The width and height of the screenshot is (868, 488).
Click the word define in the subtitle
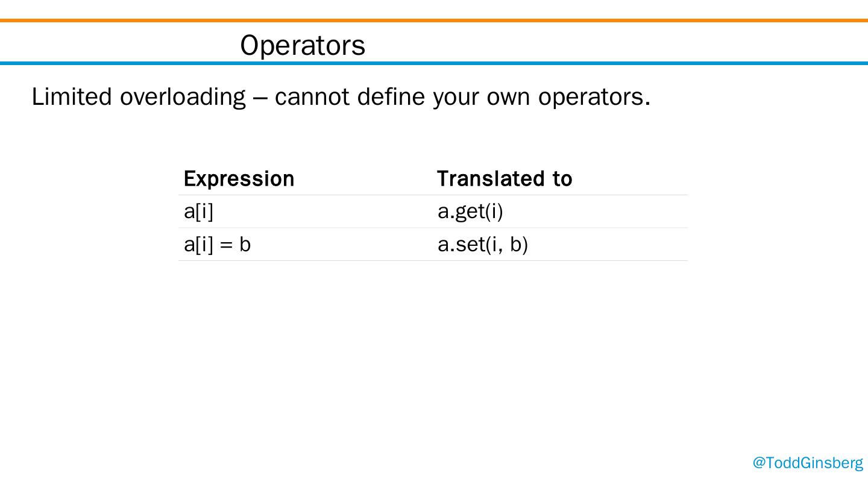tap(391, 96)
